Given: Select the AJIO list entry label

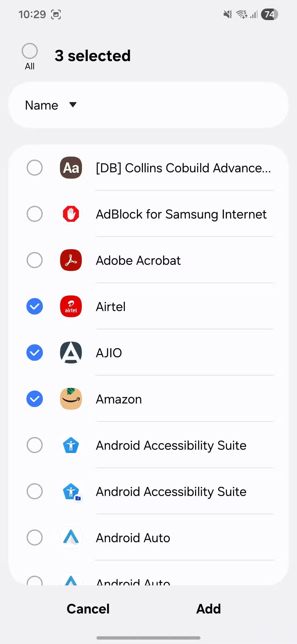Looking at the screenshot, I should tap(109, 353).
